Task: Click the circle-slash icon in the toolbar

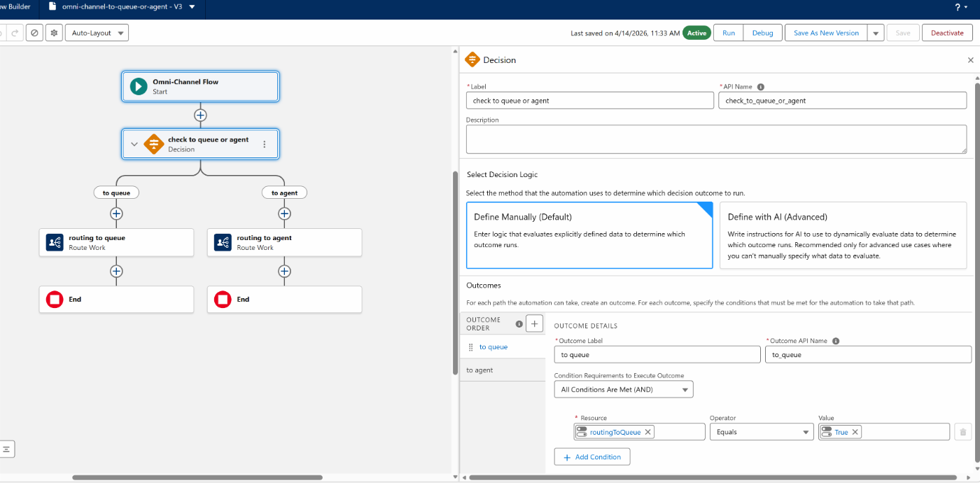Action: pyautogui.click(x=34, y=33)
